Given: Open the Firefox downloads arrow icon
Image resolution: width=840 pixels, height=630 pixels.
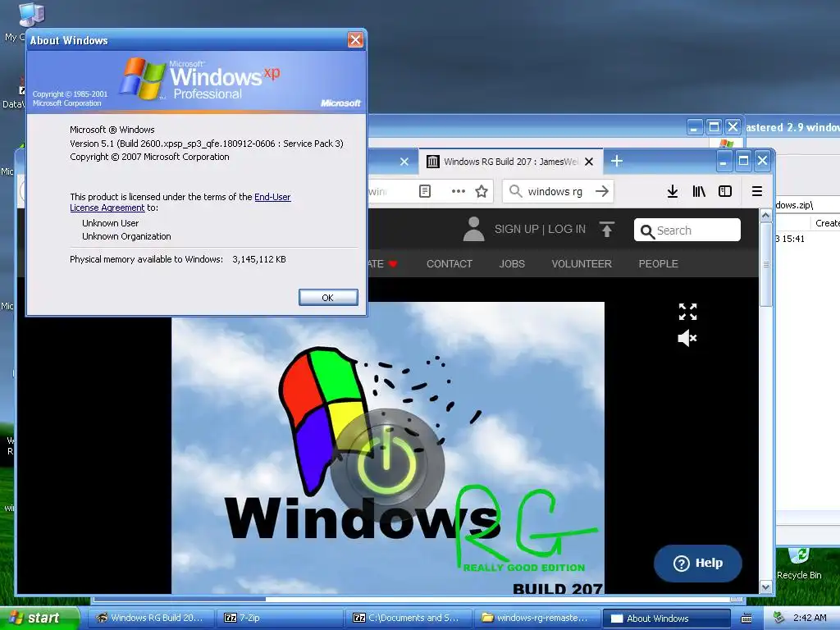Looking at the screenshot, I should coord(673,191).
